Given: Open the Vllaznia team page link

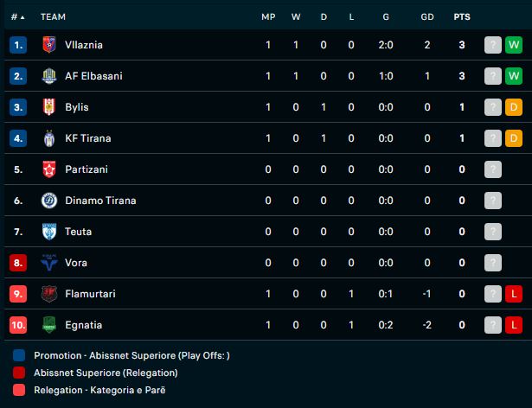Looking at the screenshot, I should click(84, 45).
